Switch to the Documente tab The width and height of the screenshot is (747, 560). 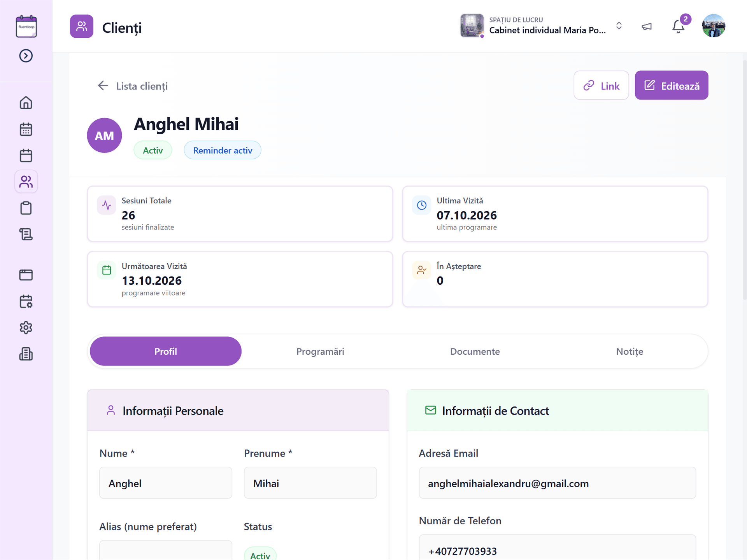click(475, 351)
